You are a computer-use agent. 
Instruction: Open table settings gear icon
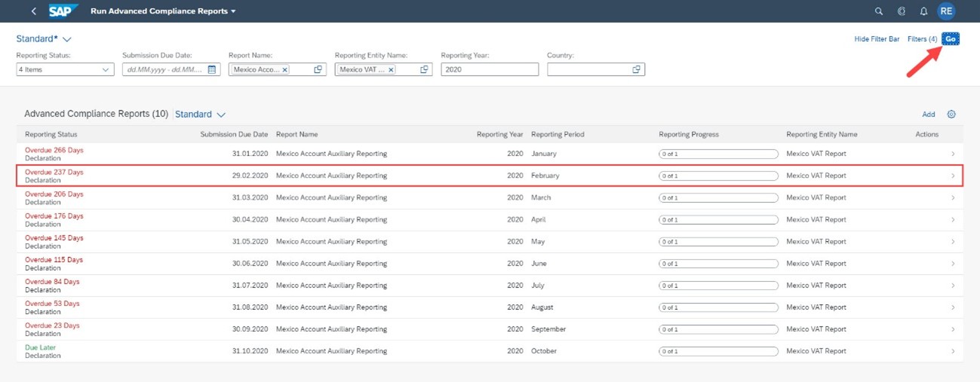click(951, 115)
